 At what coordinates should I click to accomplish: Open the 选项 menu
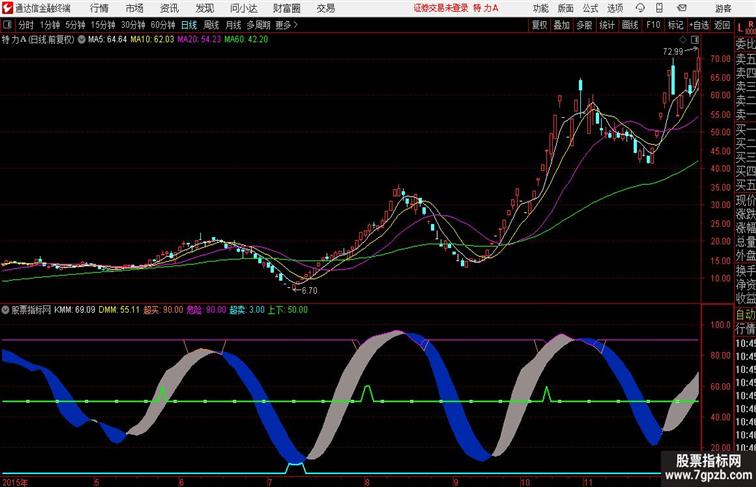click(615, 8)
